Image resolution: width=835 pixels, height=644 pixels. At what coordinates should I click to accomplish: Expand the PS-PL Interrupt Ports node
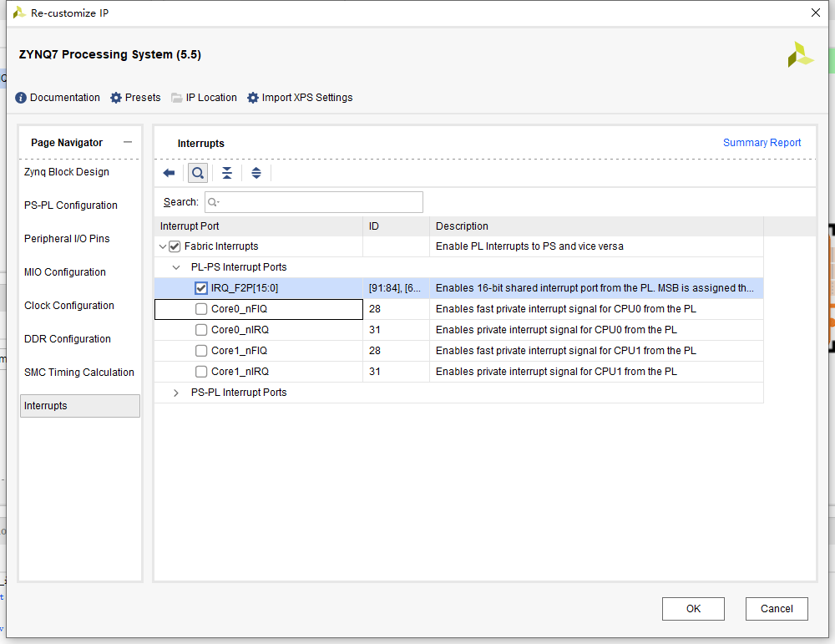pos(175,393)
